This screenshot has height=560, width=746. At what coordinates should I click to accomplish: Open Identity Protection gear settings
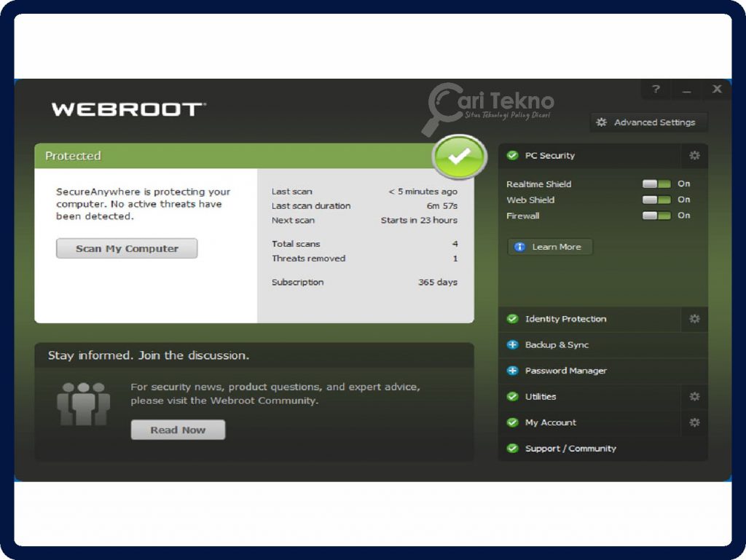pos(694,318)
